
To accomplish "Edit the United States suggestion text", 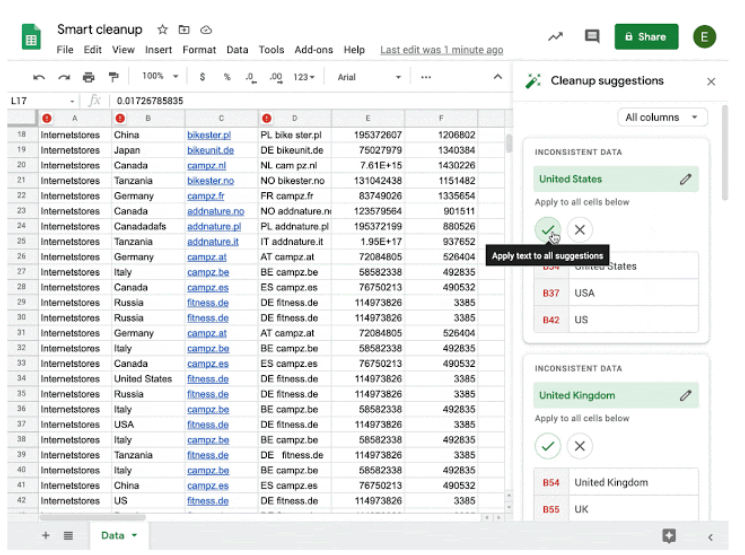I will tap(685, 179).
